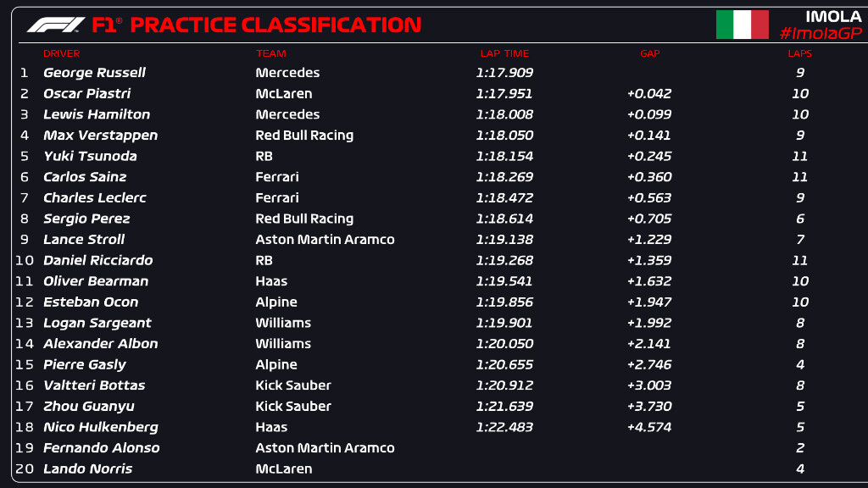Click Oliver Bearman's Haas team label

pos(271,281)
